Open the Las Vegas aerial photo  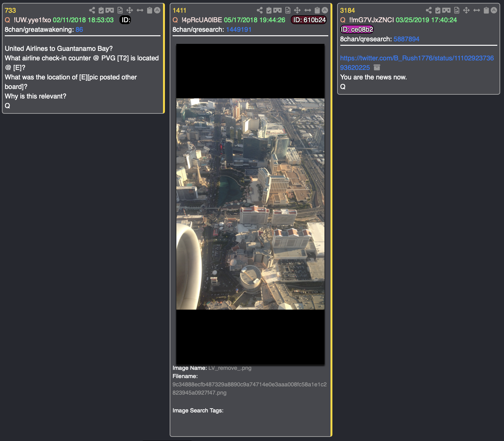pos(250,204)
